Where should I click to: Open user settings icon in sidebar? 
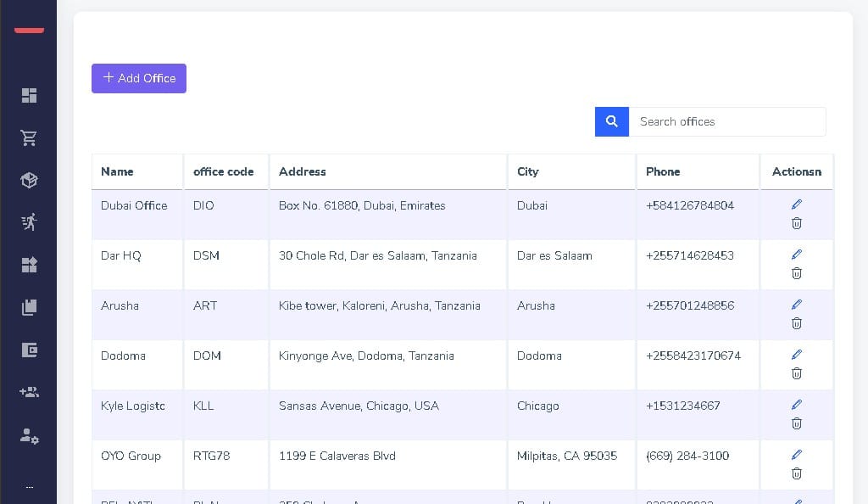click(x=29, y=436)
